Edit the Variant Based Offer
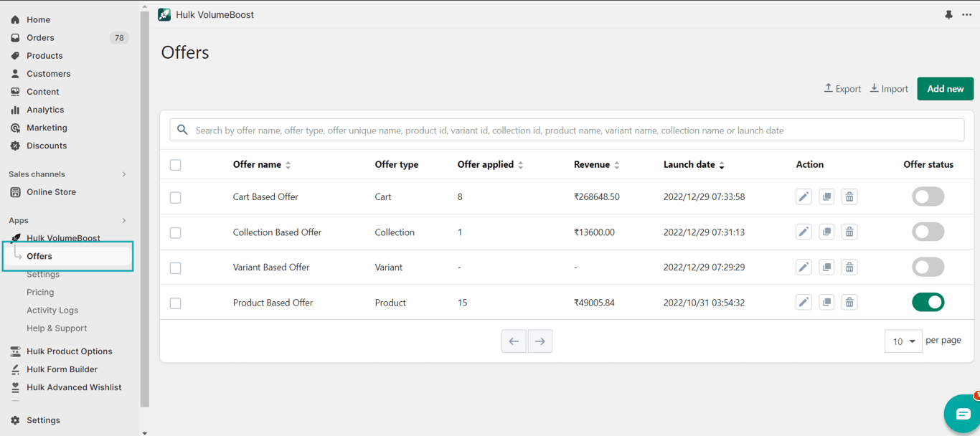 804,267
